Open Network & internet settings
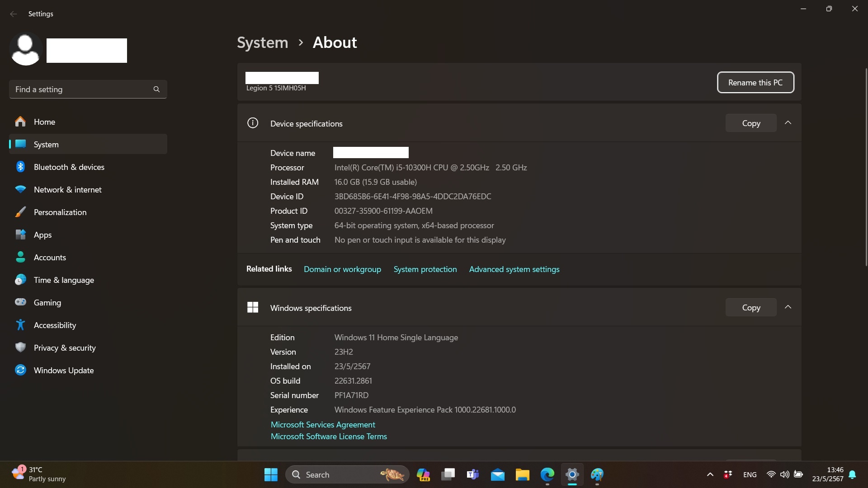 (88, 189)
